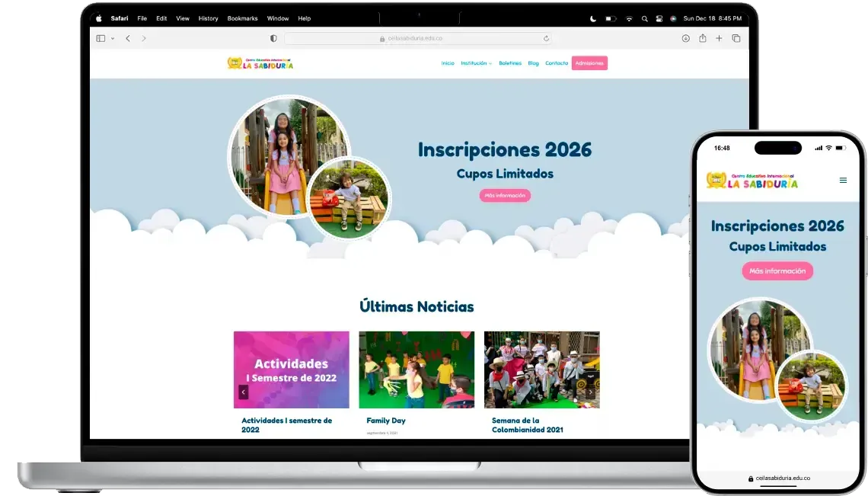Viewport: 868px width, 496px height.
Task: Go to Inicio page
Action: tap(448, 63)
